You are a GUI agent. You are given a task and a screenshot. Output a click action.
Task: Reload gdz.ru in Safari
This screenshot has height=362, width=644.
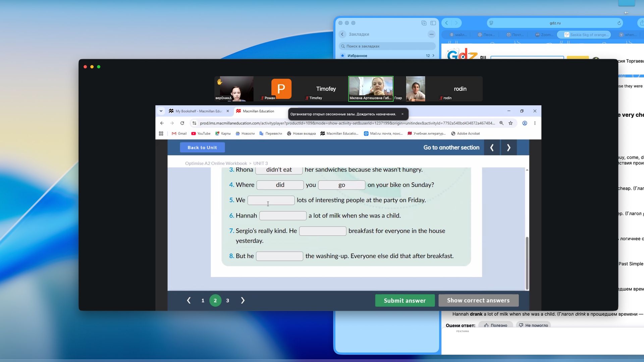coord(619,23)
